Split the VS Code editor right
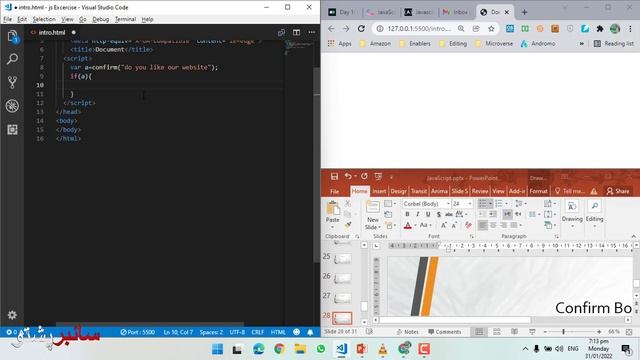Screen dimensions: 640x360 pos(296,32)
